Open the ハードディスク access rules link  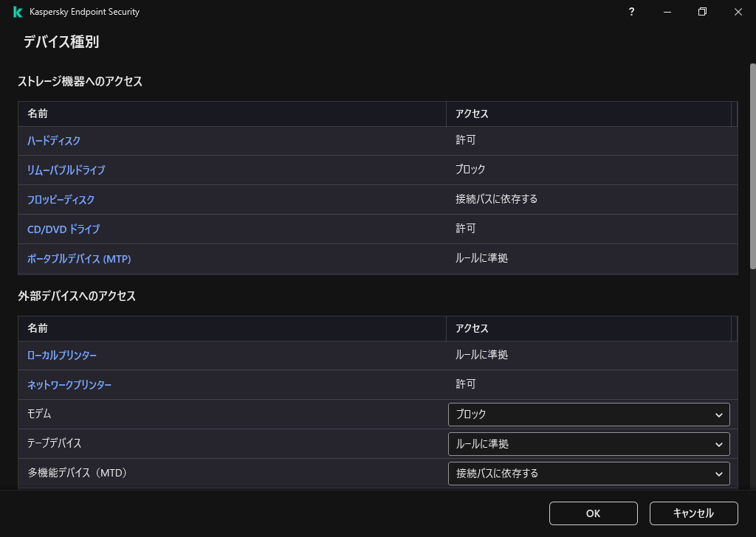pos(52,140)
